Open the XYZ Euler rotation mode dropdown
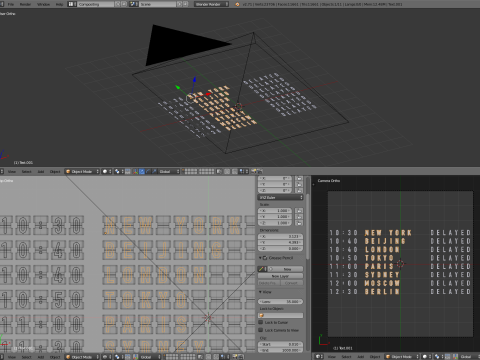 tap(281, 197)
